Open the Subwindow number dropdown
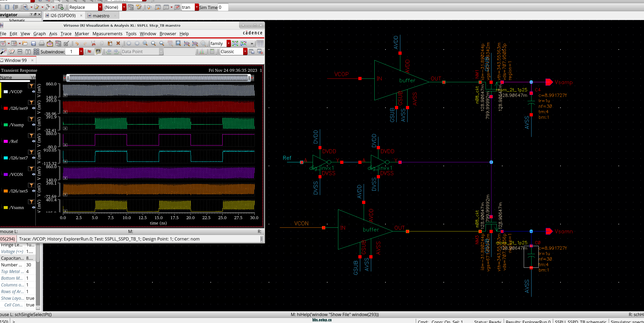This screenshot has width=644, height=323. pos(81,52)
